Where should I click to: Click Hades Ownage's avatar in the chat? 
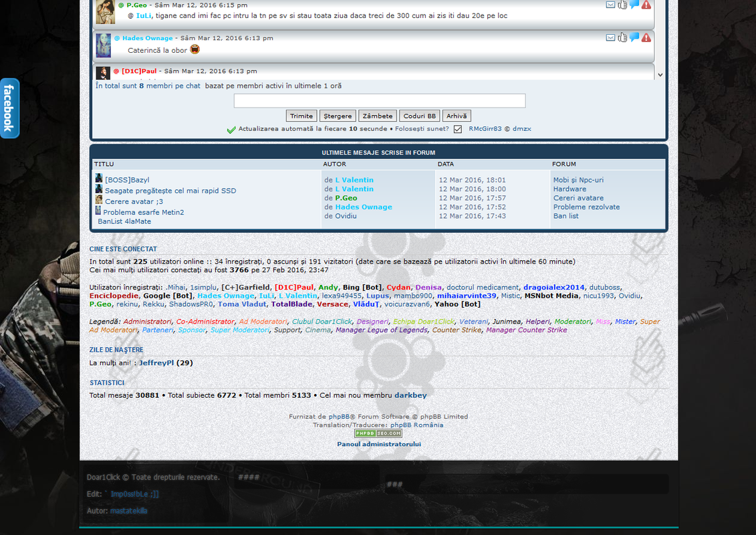(x=104, y=45)
